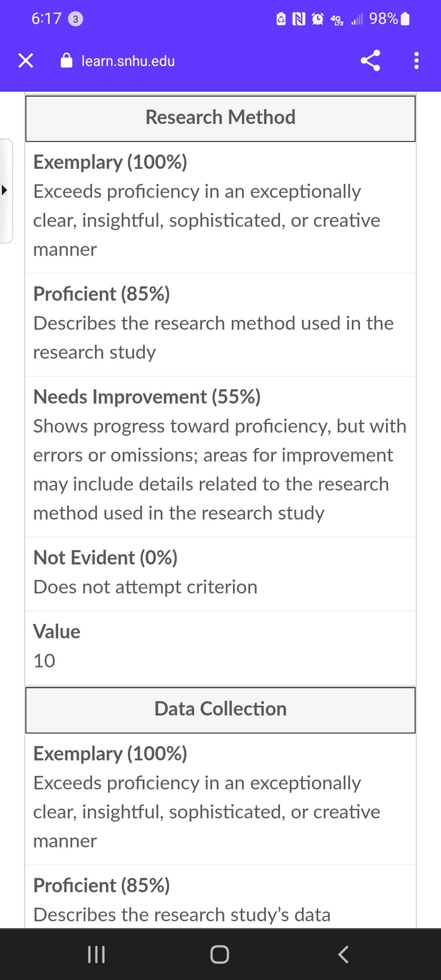Screen dimensions: 441x980
Task: Close the browser tab with X icon
Action: coord(26,61)
